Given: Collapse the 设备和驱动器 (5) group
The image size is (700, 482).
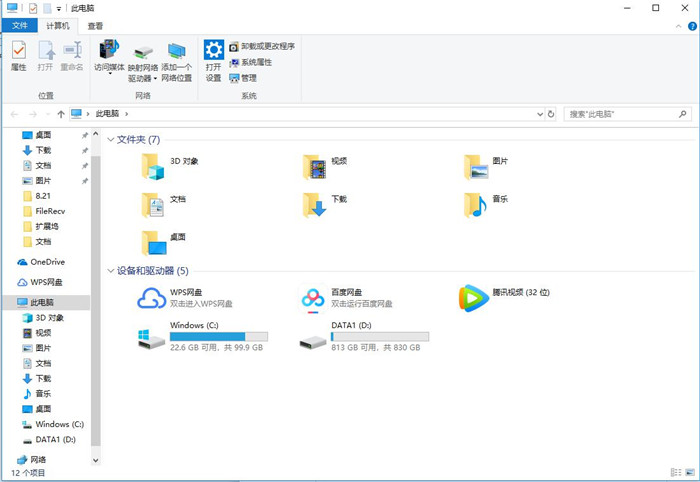Looking at the screenshot, I should 110,271.
